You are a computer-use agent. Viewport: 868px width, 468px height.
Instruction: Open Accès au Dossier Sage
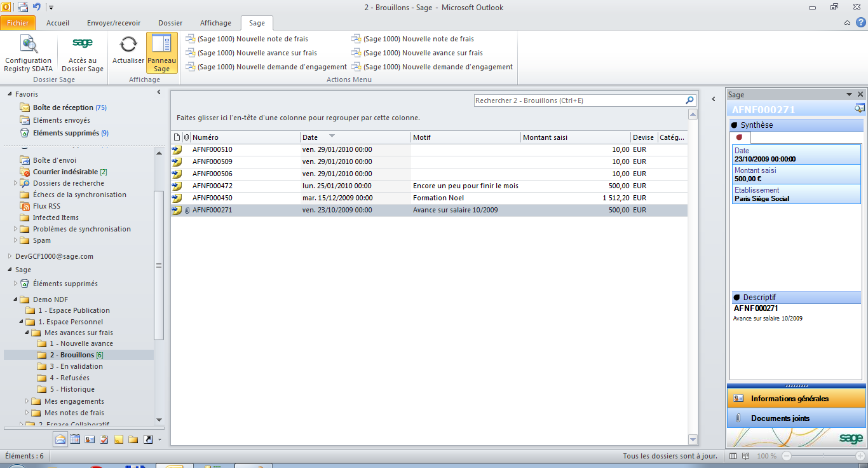pyautogui.click(x=83, y=53)
